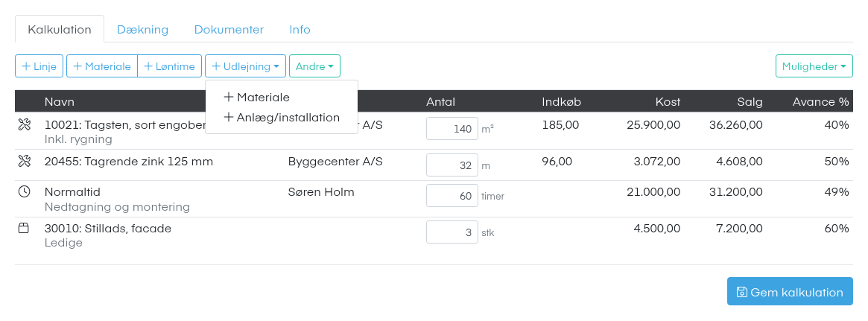The image size is (868, 321).
Task: Click the Avance % column header
Action: tap(820, 102)
